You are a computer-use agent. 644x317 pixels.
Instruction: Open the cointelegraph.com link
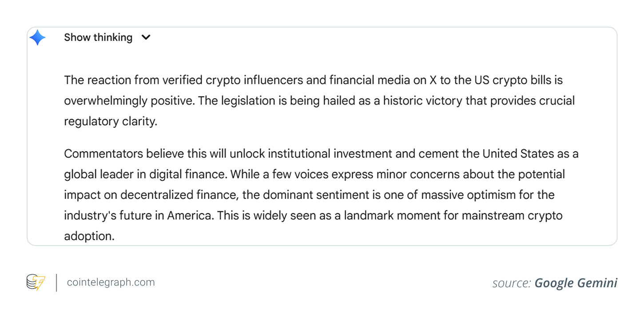point(111,282)
